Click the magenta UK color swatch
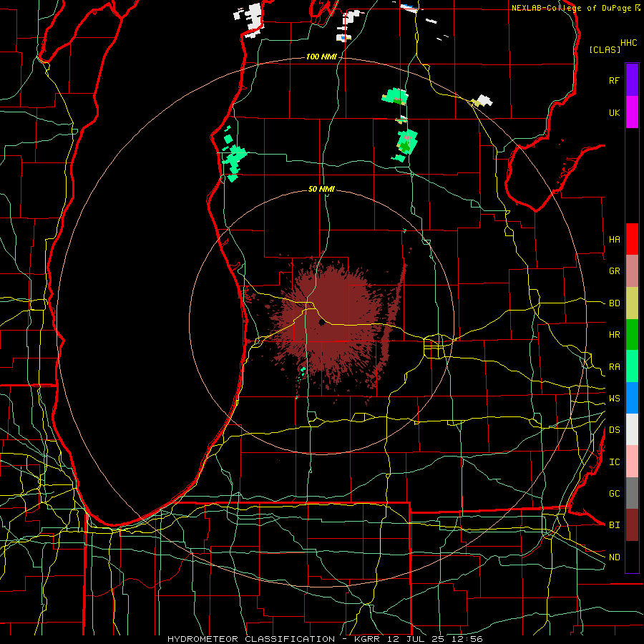Viewport: 644px width, 644px height. (x=632, y=112)
